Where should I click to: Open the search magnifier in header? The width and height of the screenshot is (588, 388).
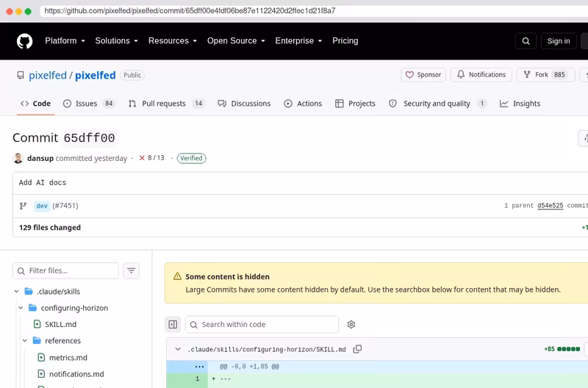[x=526, y=41]
